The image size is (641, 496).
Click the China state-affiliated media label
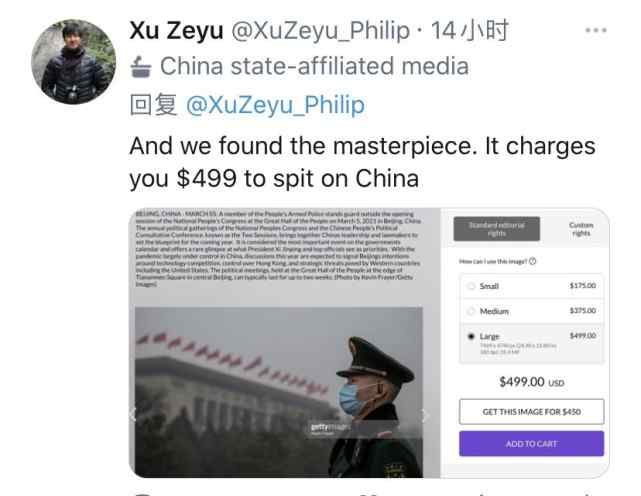tap(314, 66)
